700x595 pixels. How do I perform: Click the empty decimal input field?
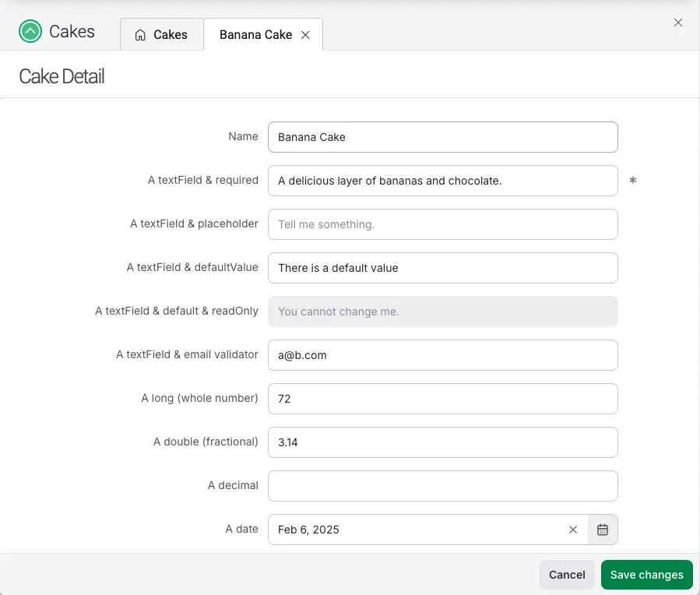tap(442, 485)
